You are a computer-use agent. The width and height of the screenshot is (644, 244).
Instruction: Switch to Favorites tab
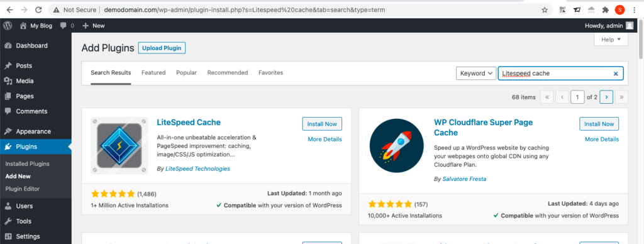(x=270, y=73)
